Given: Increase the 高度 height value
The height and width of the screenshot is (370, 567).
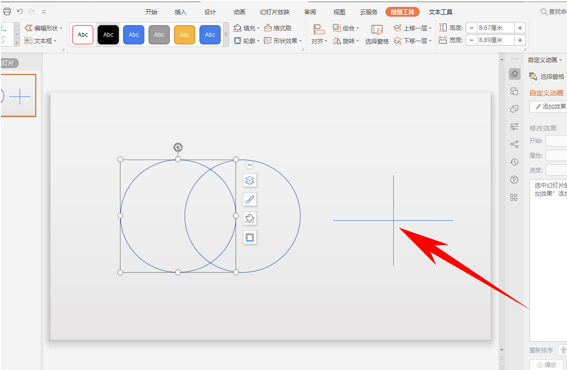Looking at the screenshot, I should [520, 28].
